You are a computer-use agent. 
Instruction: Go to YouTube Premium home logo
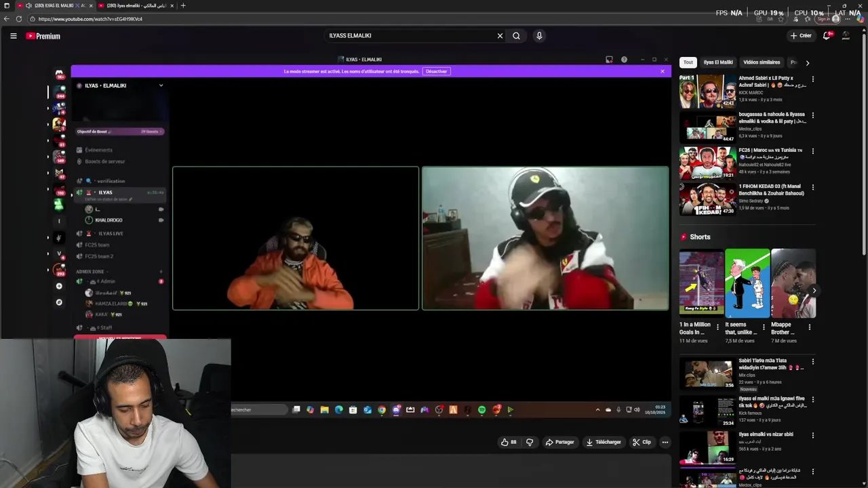coord(43,36)
